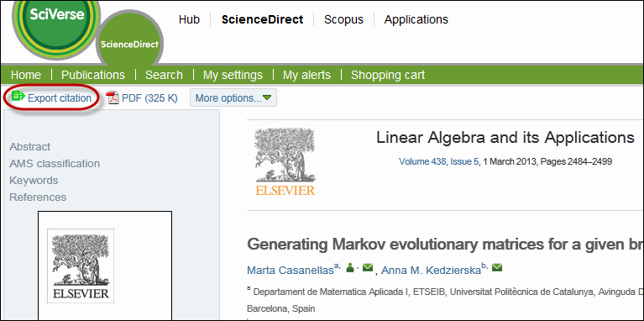Follow the Issue 5 link
The height and width of the screenshot is (321, 644).
pos(464,161)
